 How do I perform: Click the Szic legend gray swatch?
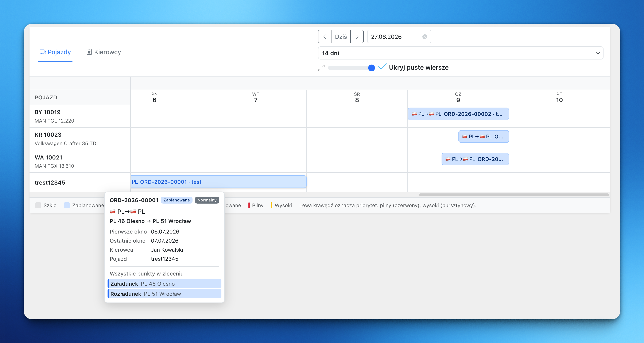coord(38,205)
